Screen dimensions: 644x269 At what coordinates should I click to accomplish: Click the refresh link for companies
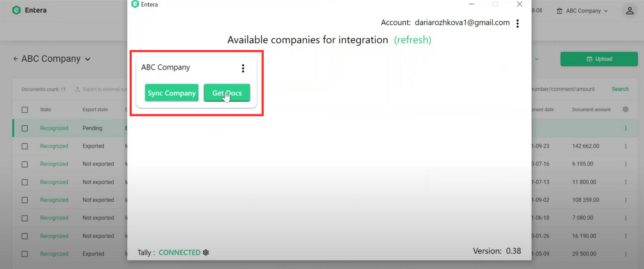pyautogui.click(x=412, y=40)
